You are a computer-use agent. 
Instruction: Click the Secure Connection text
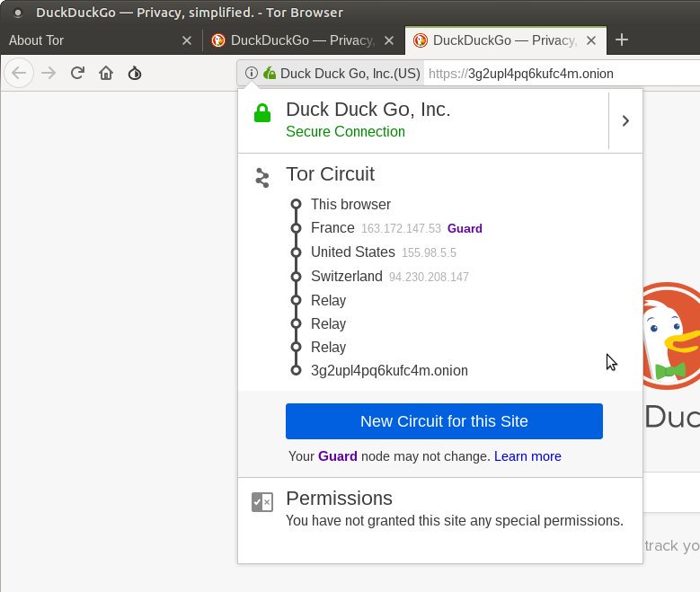tap(346, 132)
